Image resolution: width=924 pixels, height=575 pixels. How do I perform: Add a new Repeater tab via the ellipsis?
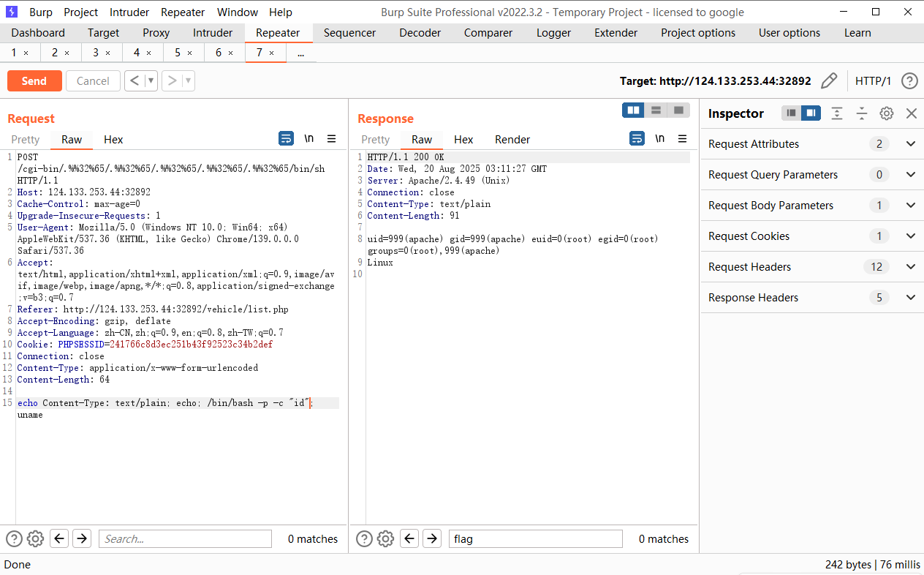(300, 53)
